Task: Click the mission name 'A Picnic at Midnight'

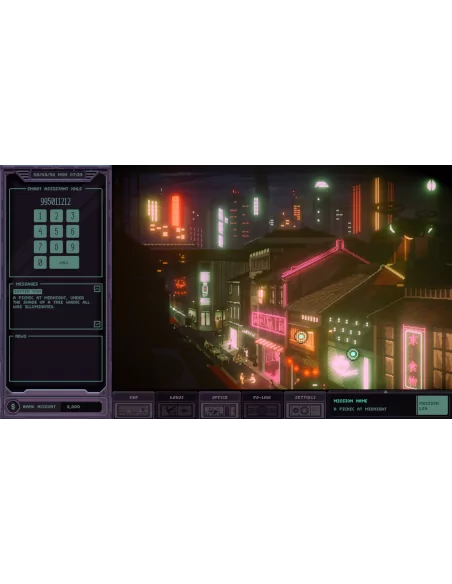Action: point(360,409)
